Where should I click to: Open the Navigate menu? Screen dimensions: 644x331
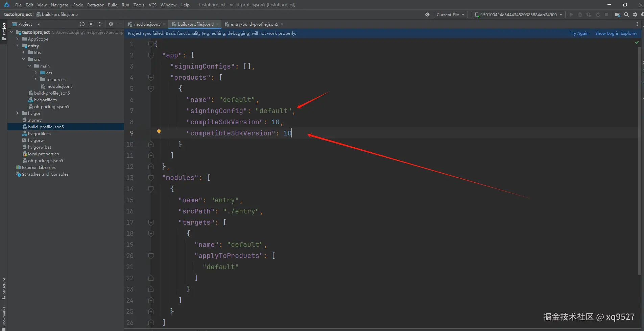59,5
